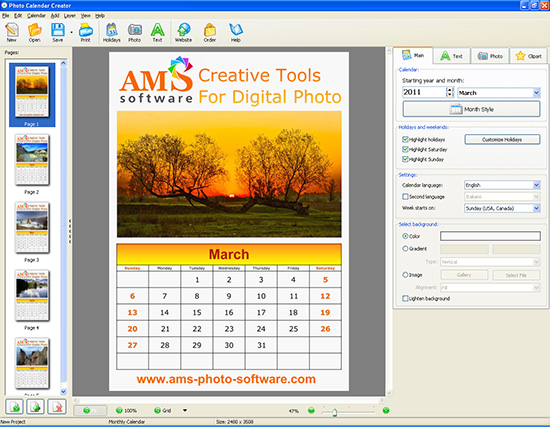
Task: Open Grid options dropdown arrow
Action: point(185,410)
